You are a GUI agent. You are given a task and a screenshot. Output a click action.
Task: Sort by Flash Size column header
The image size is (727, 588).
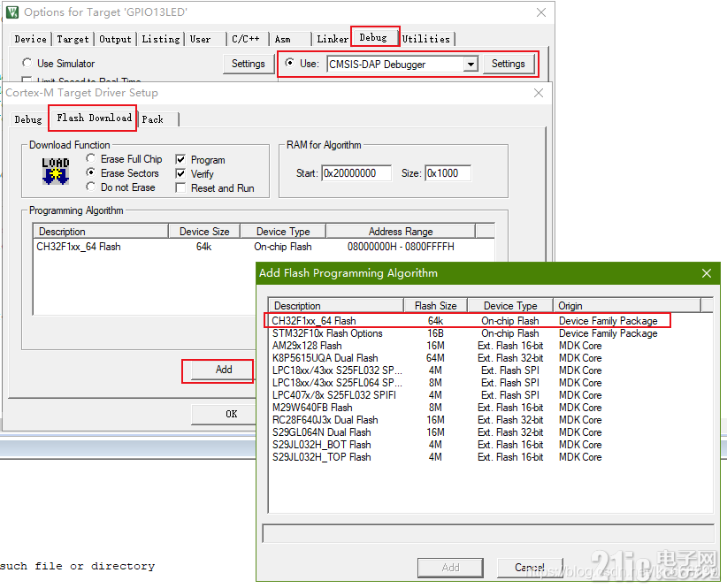435,306
